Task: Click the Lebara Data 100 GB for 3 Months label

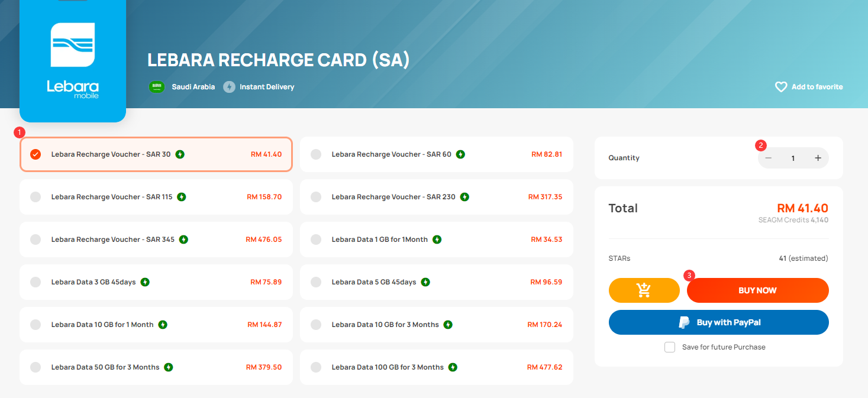Action: (x=388, y=367)
